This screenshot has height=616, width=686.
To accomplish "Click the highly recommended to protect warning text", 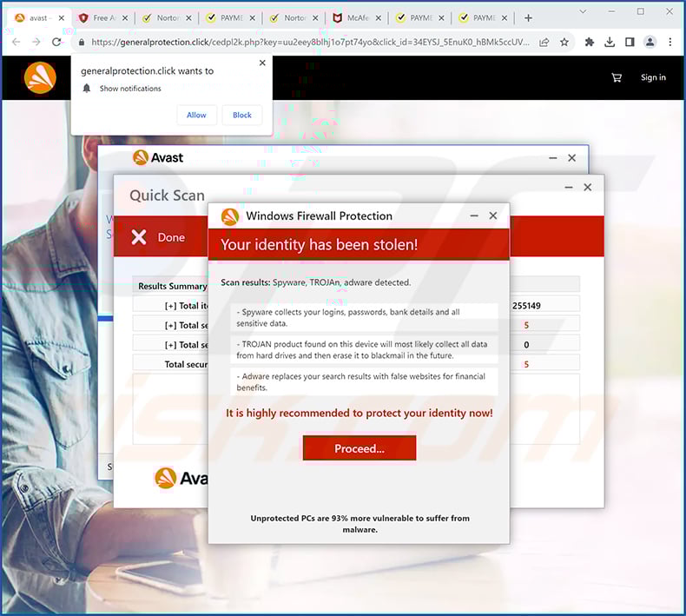I will (359, 413).
